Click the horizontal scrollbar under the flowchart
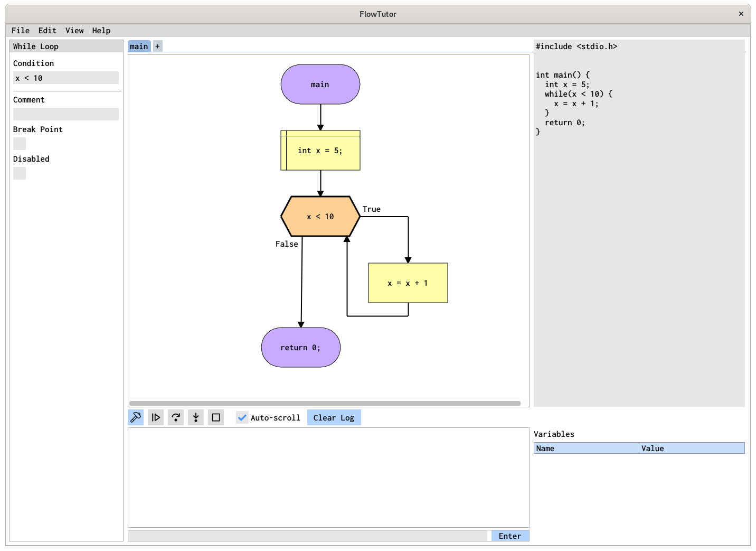The height and width of the screenshot is (551, 756). [x=325, y=403]
